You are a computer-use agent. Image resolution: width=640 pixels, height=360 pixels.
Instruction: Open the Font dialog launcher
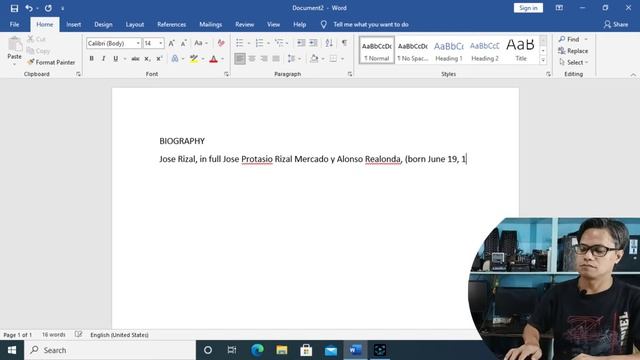(227, 74)
